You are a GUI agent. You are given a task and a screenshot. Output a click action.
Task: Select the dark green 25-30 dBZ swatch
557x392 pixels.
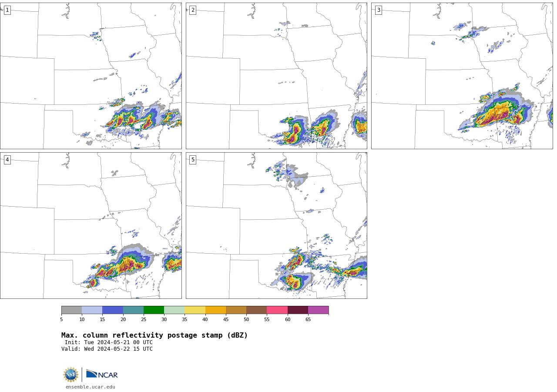(154, 310)
